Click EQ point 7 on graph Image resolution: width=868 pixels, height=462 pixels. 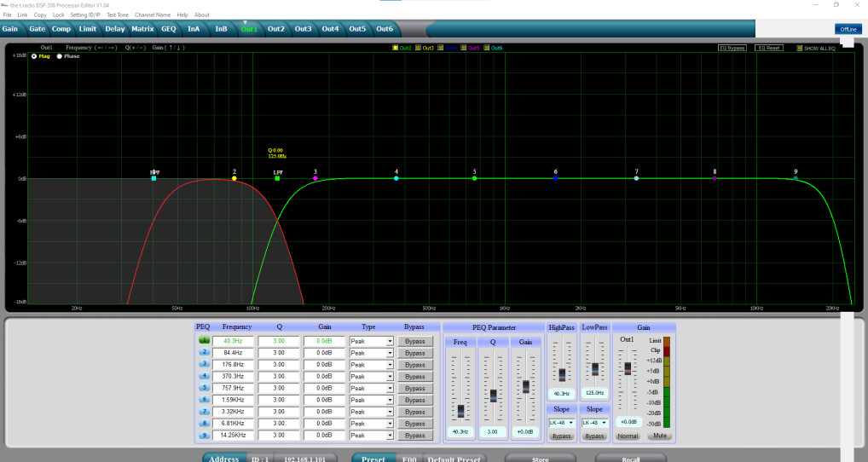637,178
